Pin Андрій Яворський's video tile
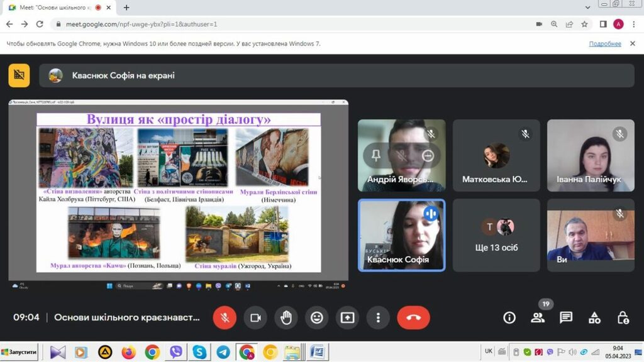Screen dimensions: 644x362 (376, 156)
